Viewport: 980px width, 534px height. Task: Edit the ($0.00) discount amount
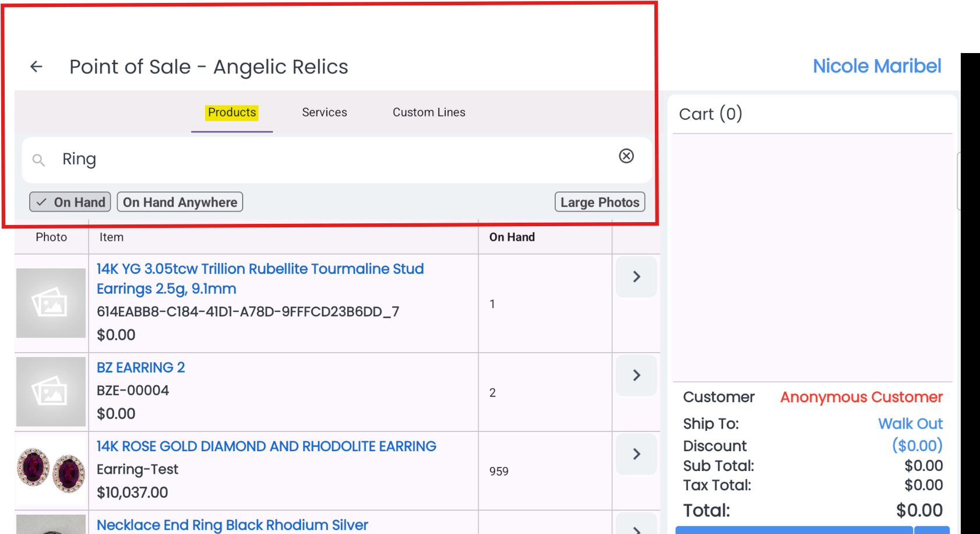(x=917, y=445)
